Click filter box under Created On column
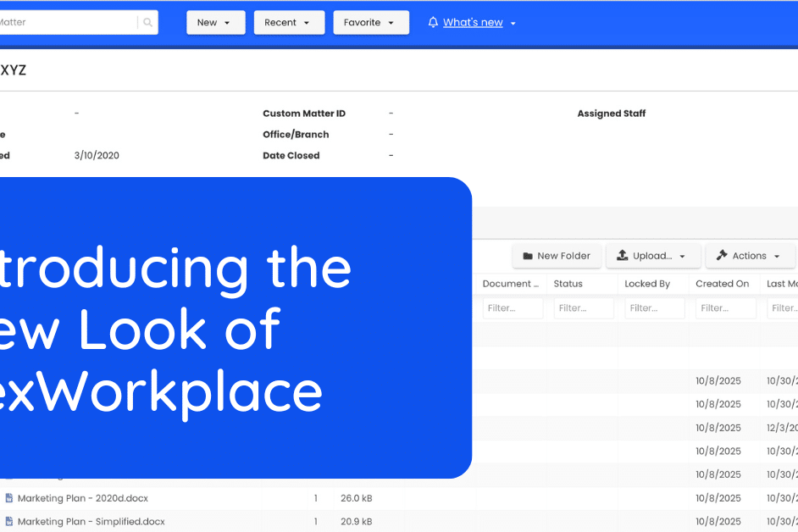Viewport: 798px width, 532px height. pos(726,308)
